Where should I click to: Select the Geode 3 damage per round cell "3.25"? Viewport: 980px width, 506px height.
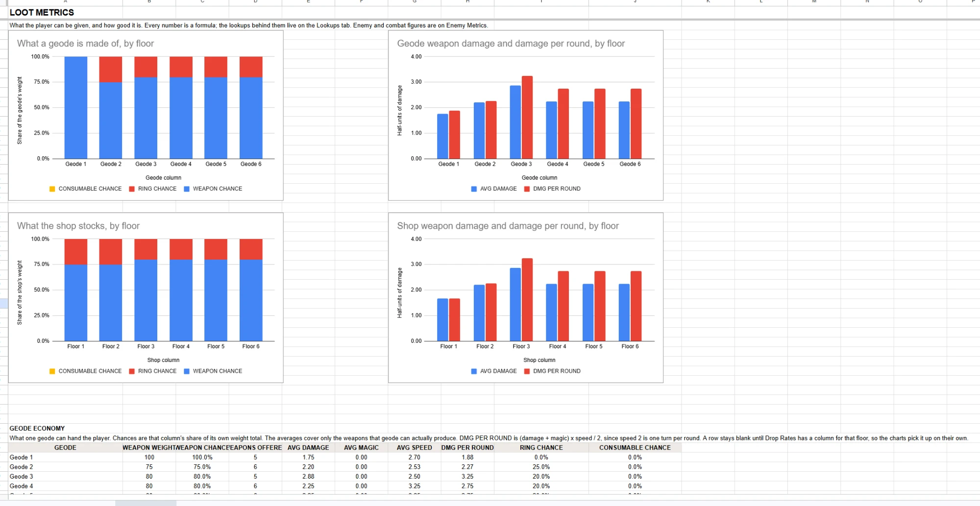point(467,477)
